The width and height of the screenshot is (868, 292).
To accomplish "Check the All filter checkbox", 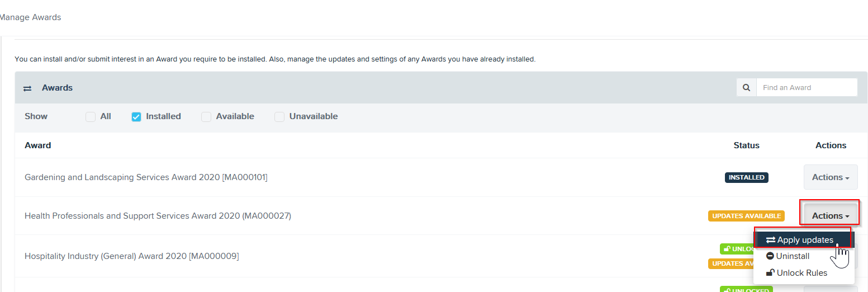I will (90, 116).
